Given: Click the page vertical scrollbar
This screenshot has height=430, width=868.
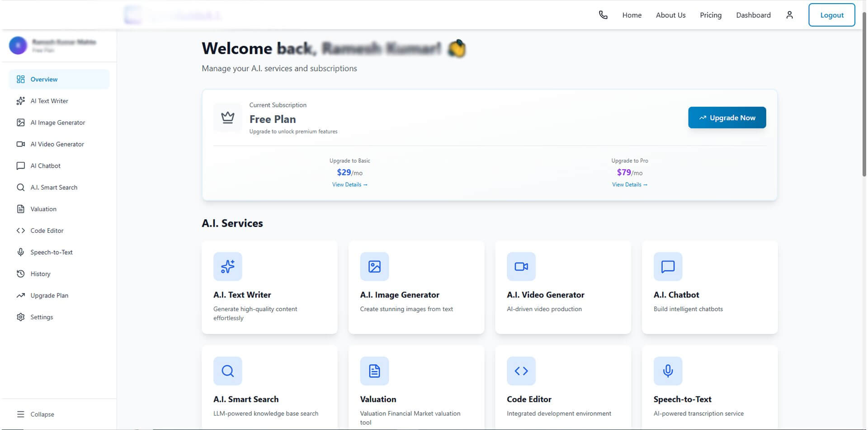Looking at the screenshot, I should (x=864, y=95).
